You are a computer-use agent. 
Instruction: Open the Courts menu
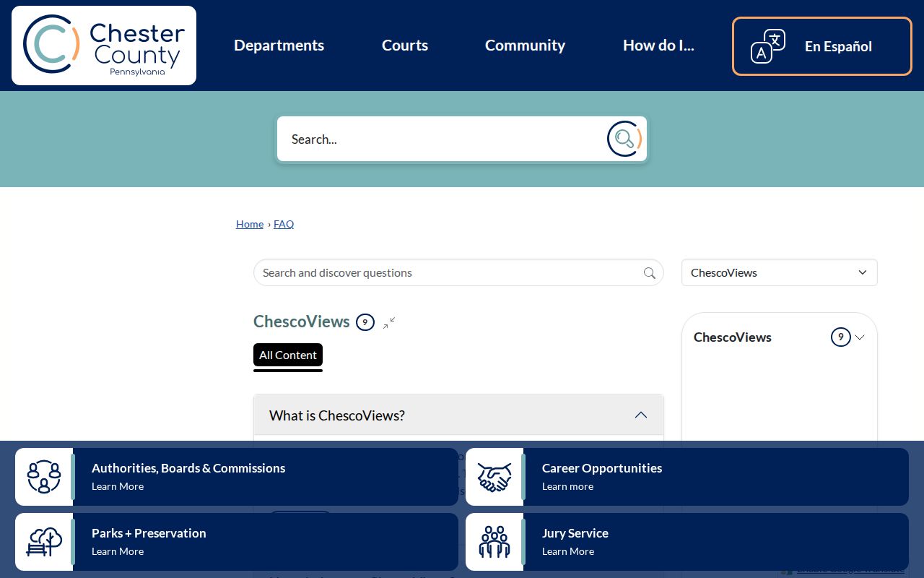point(405,46)
